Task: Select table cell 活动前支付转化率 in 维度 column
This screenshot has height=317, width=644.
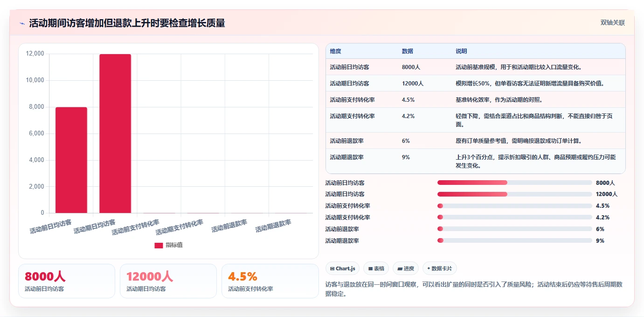Action: [x=352, y=100]
